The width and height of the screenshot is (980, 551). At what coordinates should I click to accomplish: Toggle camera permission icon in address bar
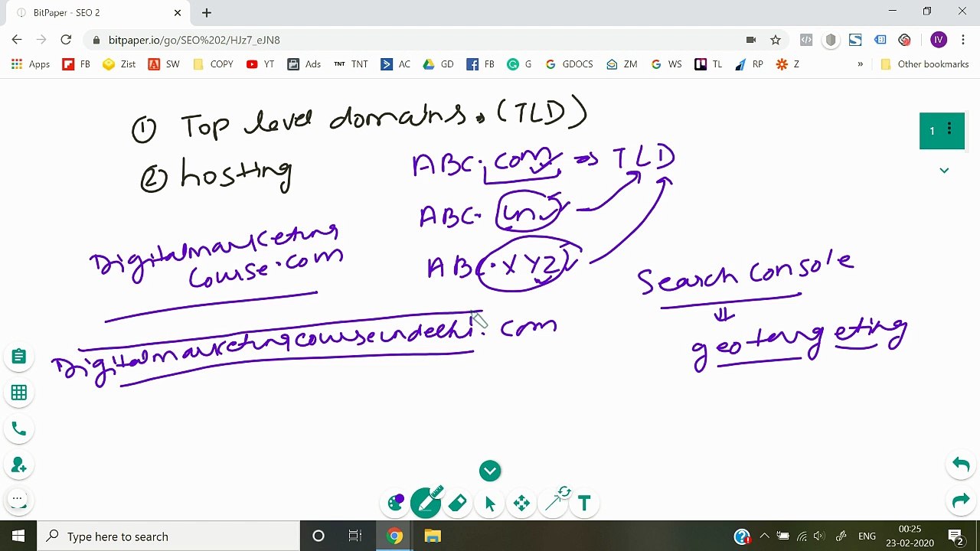tap(751, 40)
